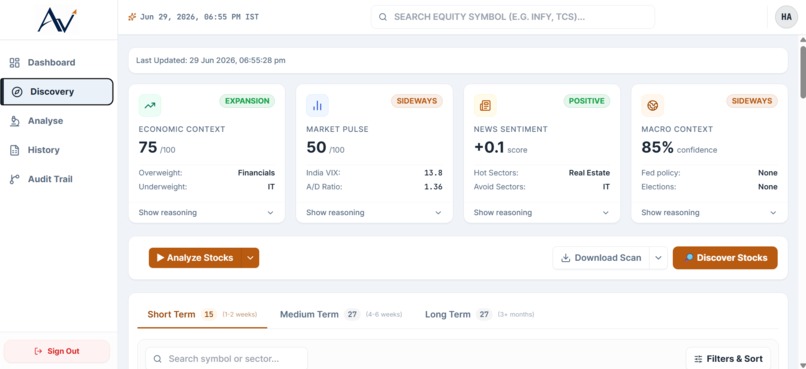Click the page vertical scrollbar thumb
The image size is (806, 369).
click(802, 71)
